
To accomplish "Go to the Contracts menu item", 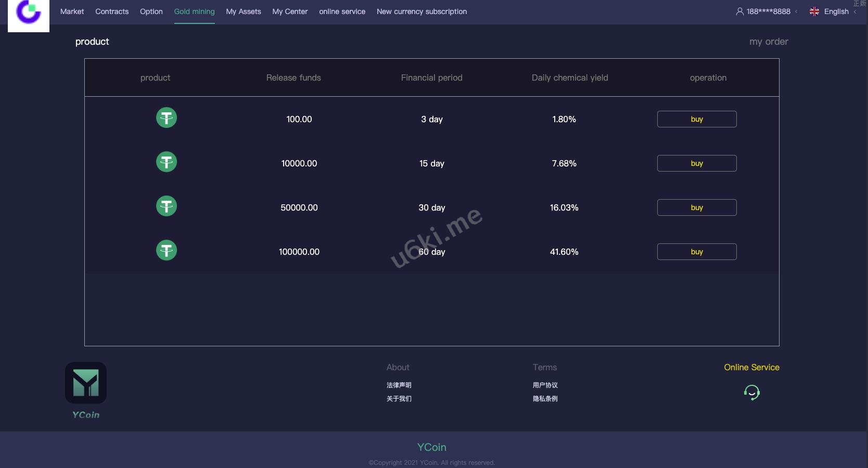I will pos(112,11).
